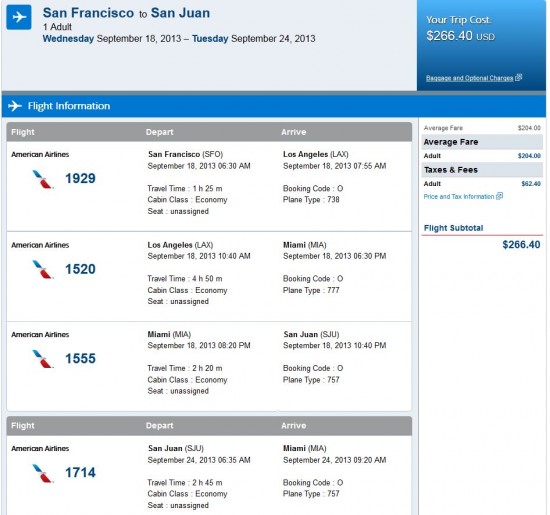Click the Depart column header in first table
Viewport: 550px width, 515px height.
(160, 132)
